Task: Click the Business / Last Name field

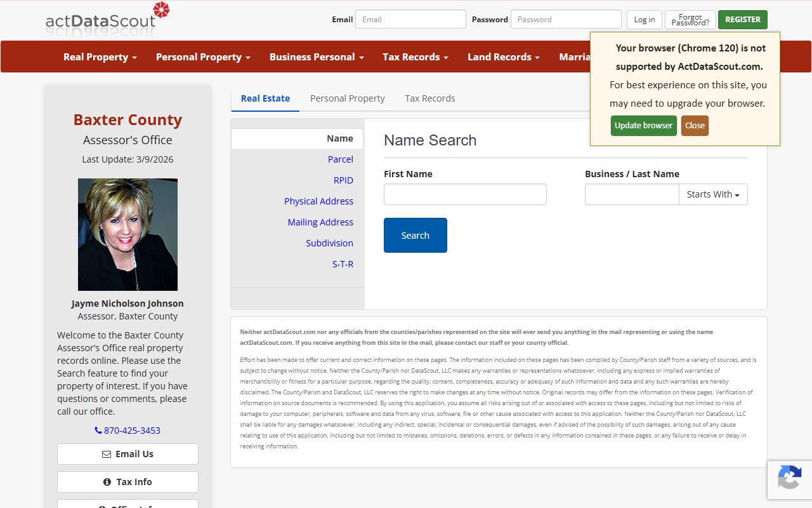Action: tap(632, 194)
